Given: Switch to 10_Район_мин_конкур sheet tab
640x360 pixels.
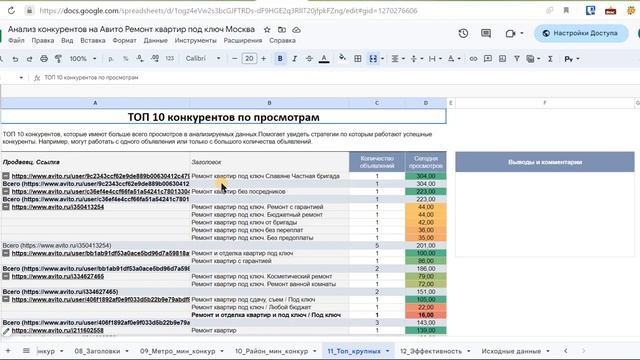Looking at the screenshot, I should 276,351.
